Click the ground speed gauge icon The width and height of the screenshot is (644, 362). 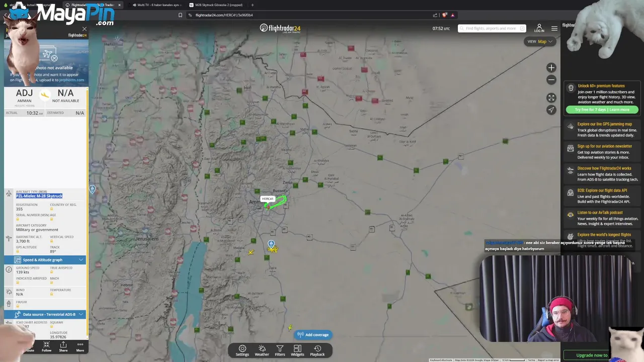(9, 269)
